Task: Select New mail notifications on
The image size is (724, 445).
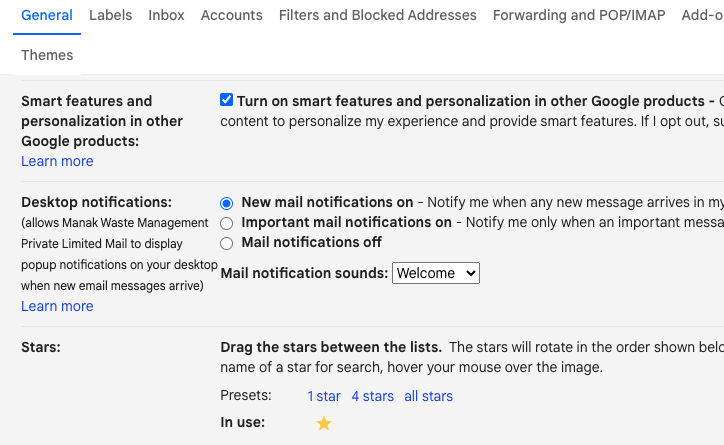Action: (x=226, y=203)
